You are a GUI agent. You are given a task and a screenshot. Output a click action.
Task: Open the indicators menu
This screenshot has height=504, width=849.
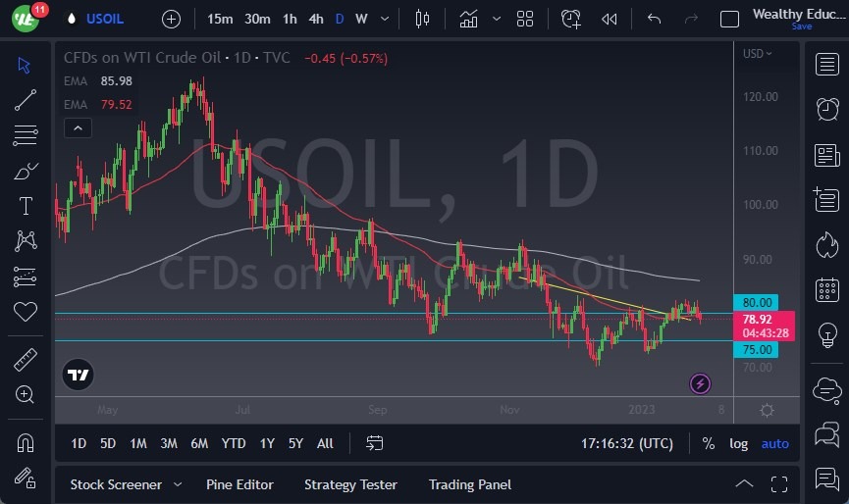[469, 19]
